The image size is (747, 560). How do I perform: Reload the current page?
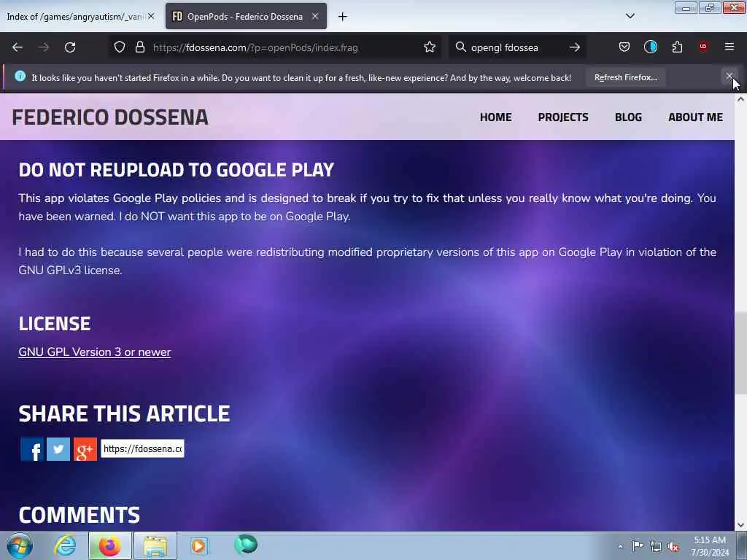coord(70,47)
